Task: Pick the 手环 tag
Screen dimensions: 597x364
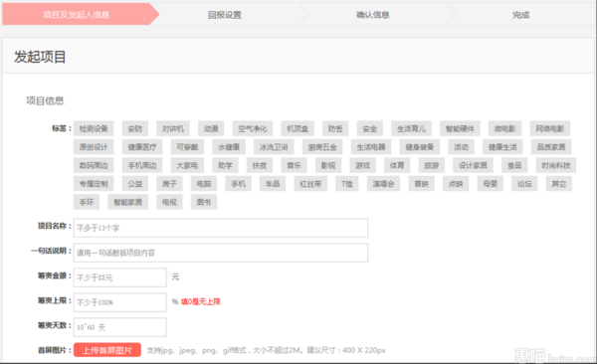Action: point(87,202)
